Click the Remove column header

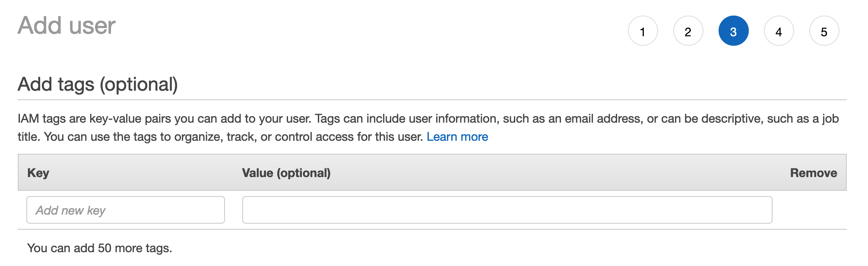tap(813, 173)
